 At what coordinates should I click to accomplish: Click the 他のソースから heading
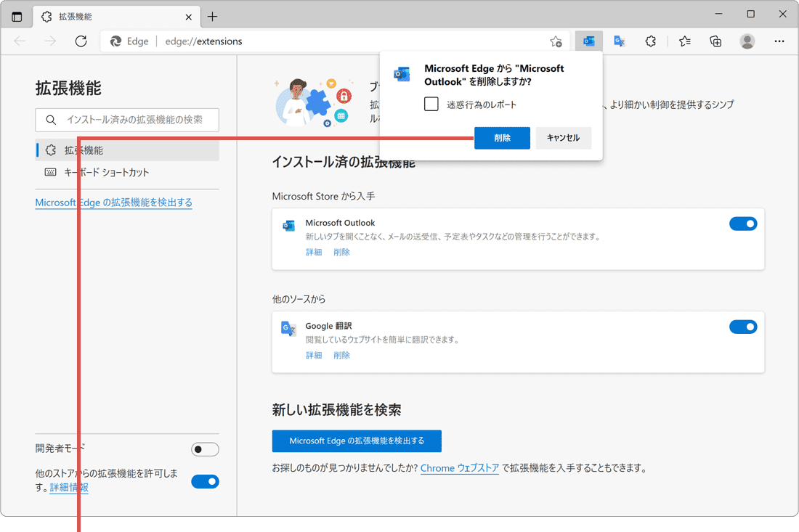299,299
